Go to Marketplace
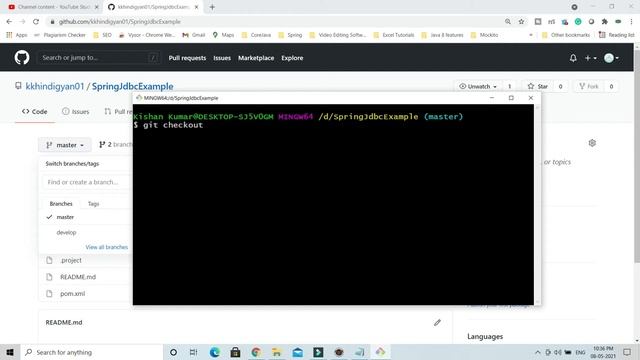Viewport: 640px width, 360px height. (256, 58)
